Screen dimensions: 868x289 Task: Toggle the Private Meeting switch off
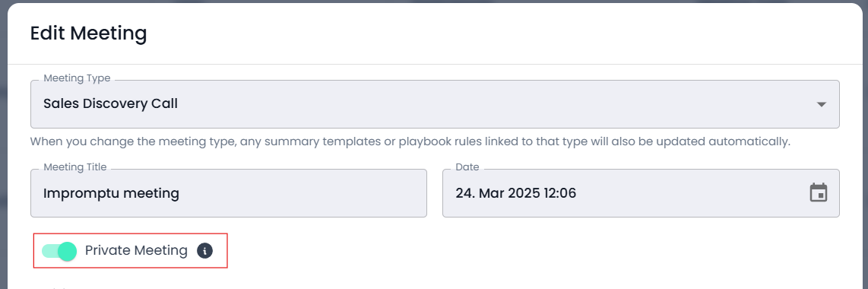(x=59, y=251)
